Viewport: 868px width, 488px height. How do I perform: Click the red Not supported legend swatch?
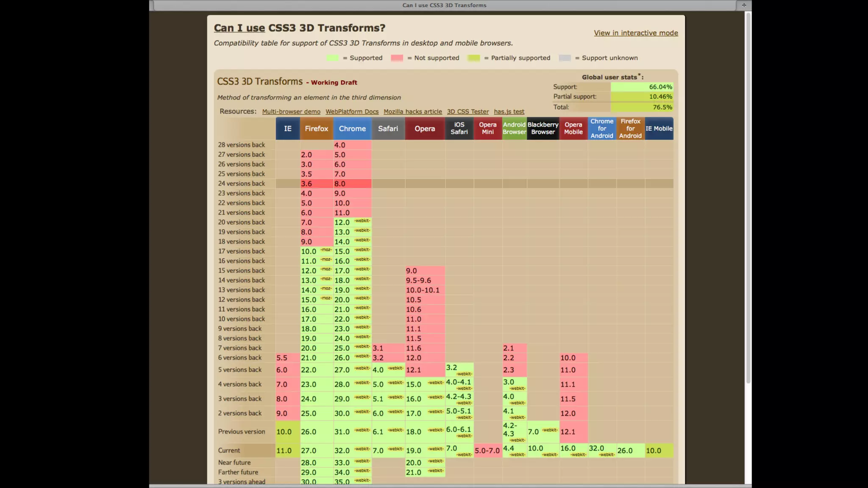397,58
